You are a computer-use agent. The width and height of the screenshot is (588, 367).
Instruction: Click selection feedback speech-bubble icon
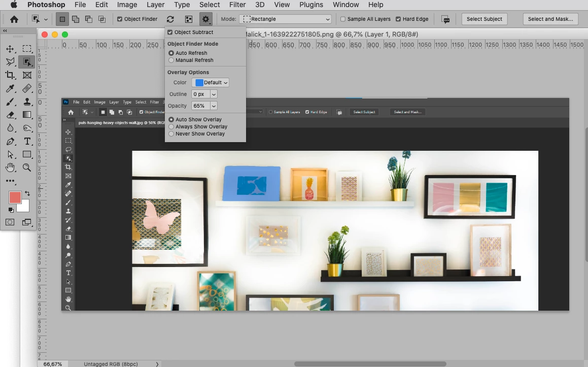[x=445, y=19]
